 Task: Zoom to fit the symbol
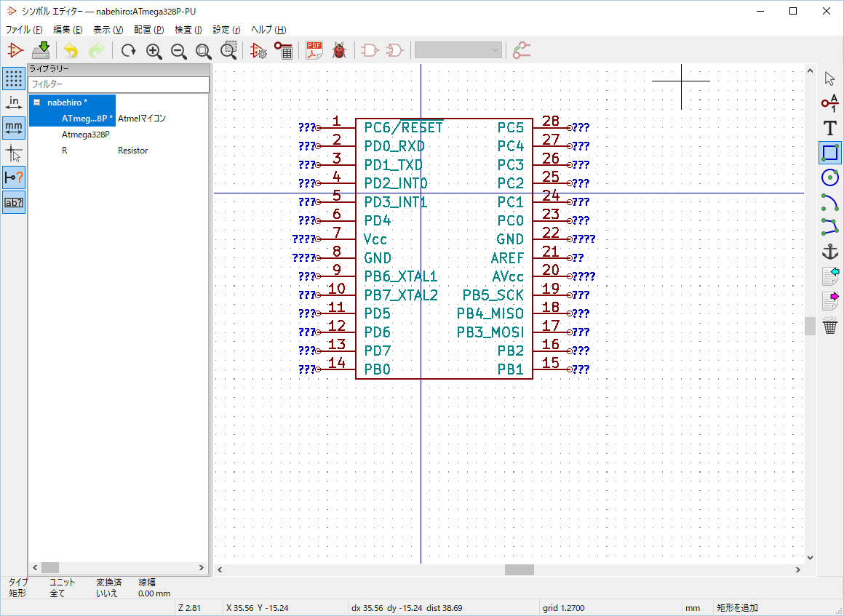204,51
